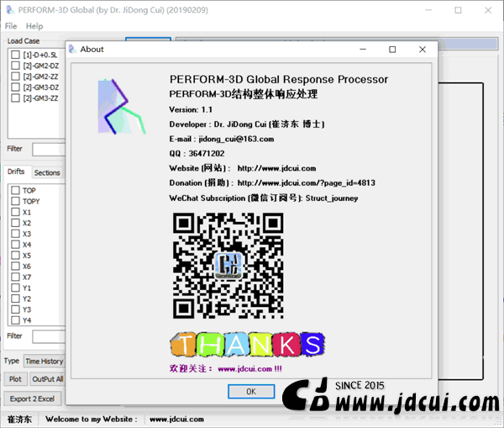Switch to the Sections tab
The width and height of the screenshot is (504, 428).
[47, 173]
